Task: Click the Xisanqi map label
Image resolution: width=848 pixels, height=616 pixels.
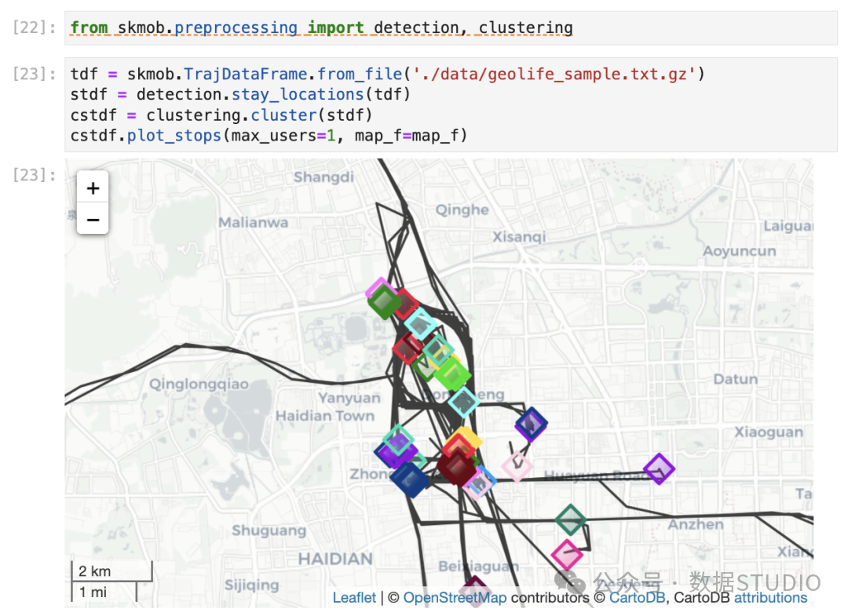Action: [519, 237]
